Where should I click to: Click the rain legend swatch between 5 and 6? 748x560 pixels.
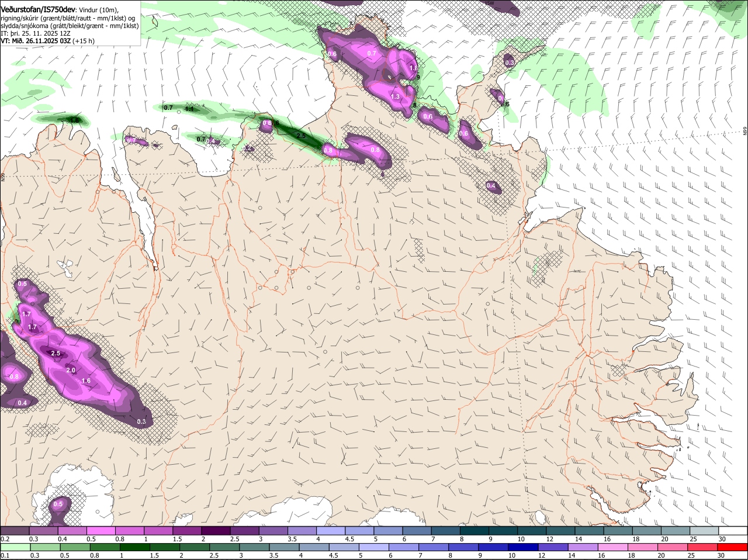click(x=374, y=547)
